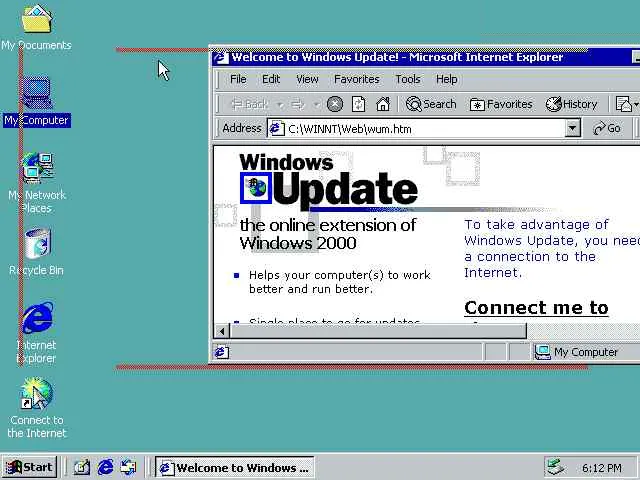The image size is (640, 480).
Task: Launch Outlook Express from quick launch
Action: click(x=128, y=467)
